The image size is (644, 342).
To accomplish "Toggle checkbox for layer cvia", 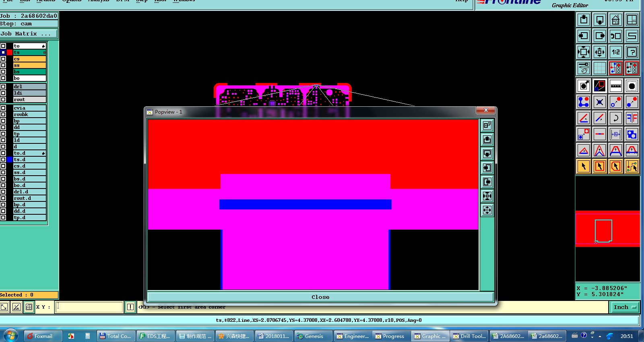I will tap(3, 108).
